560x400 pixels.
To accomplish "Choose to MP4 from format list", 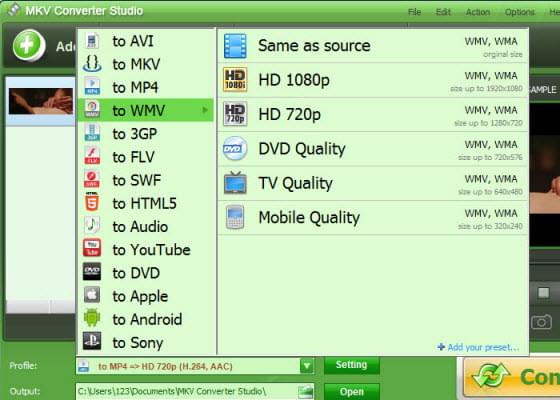I will 146,87.
